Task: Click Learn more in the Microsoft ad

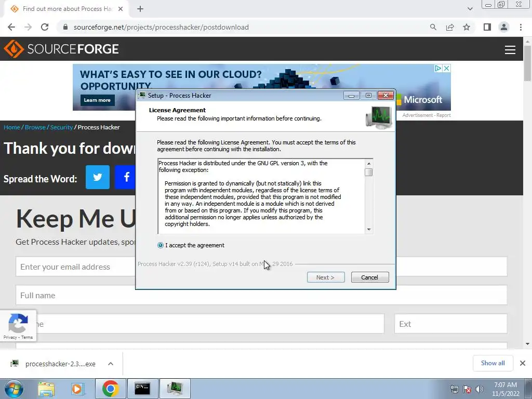Action: [97, 100]
